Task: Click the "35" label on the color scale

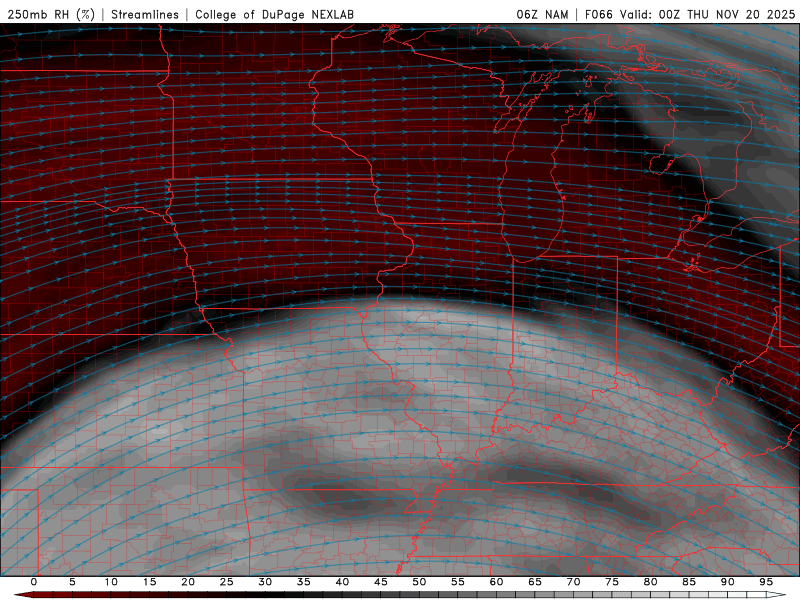Action: pyautogui.click(x=304, y=582)
